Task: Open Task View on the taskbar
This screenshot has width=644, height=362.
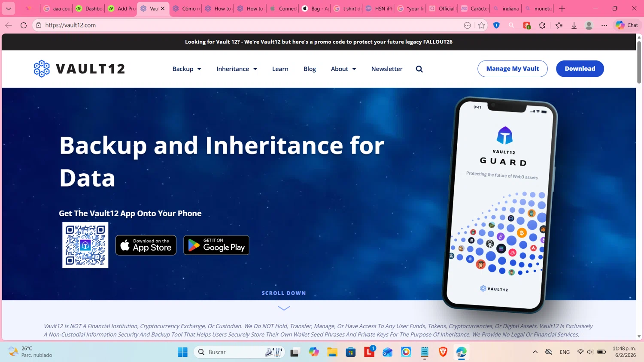Action: point(295,352)
